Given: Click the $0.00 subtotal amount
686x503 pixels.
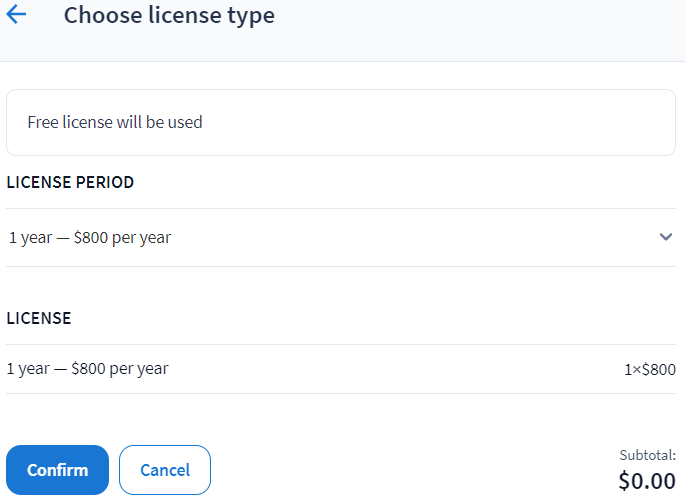Looking at the screenshot, I should [x=647, y=481].
